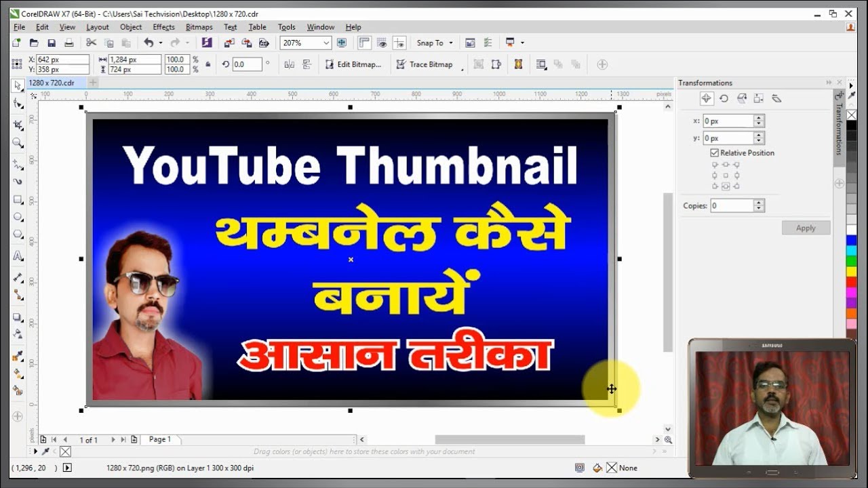Screen dimensions: 868x488
Task: Open the zoom level 207% dropdown
Action: pyautogui.click(x=326, y=43)
